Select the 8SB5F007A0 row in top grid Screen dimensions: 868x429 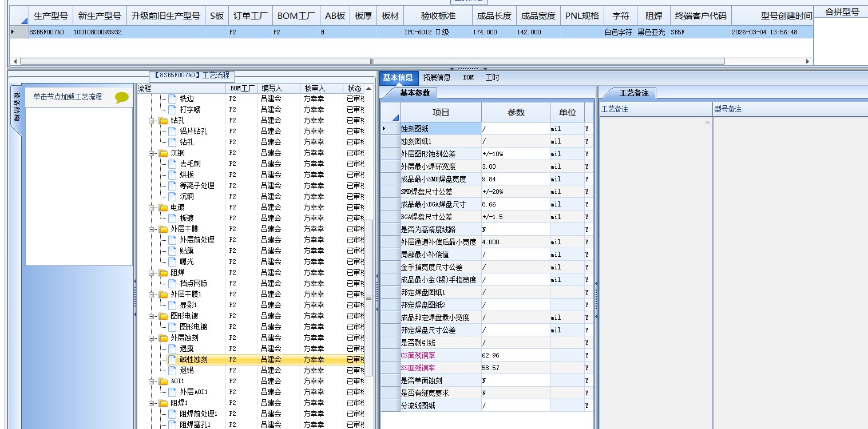point(412,32)
